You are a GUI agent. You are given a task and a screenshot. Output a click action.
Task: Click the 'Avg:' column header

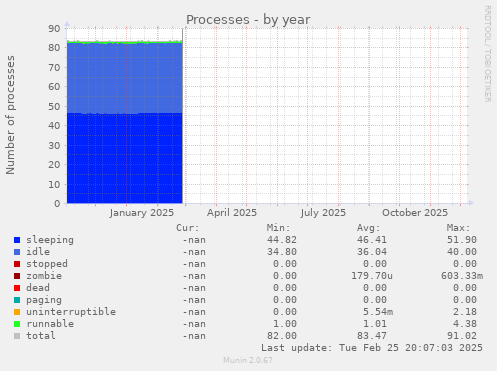click(368, 228)
